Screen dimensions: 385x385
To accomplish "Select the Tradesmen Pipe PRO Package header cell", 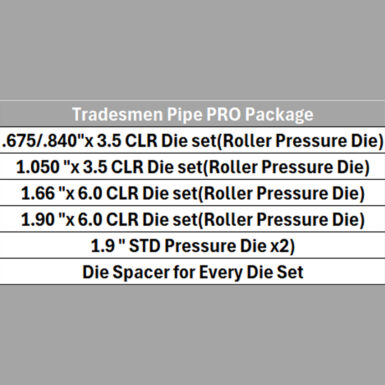I will (x=192, y=114).
